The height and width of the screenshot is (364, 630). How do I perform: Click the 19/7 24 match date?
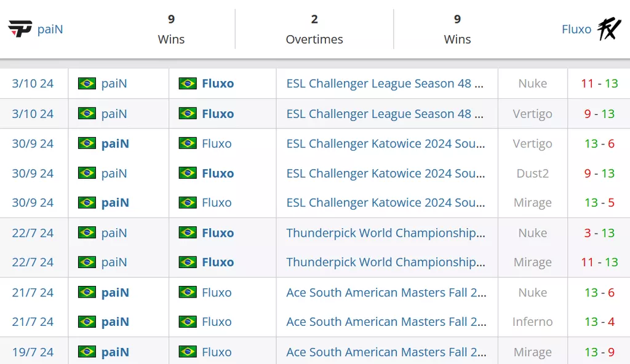tap(33, 352)
